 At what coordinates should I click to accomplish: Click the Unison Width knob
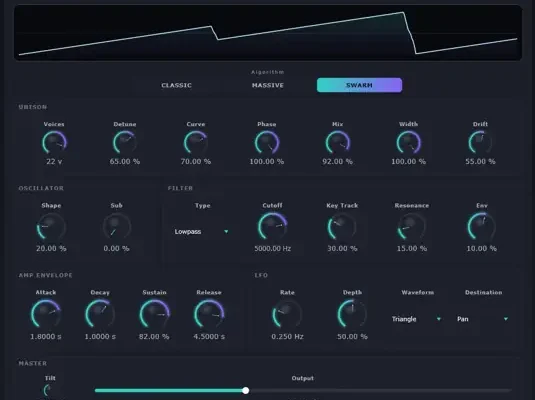408,143
